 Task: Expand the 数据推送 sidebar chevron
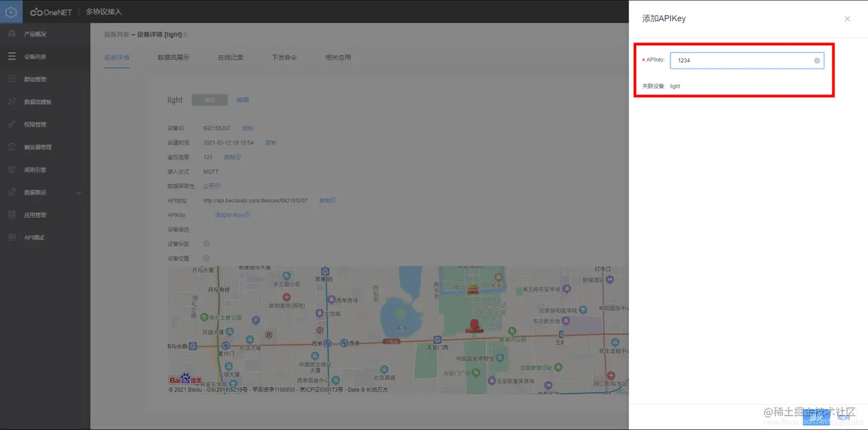[79, 193]
